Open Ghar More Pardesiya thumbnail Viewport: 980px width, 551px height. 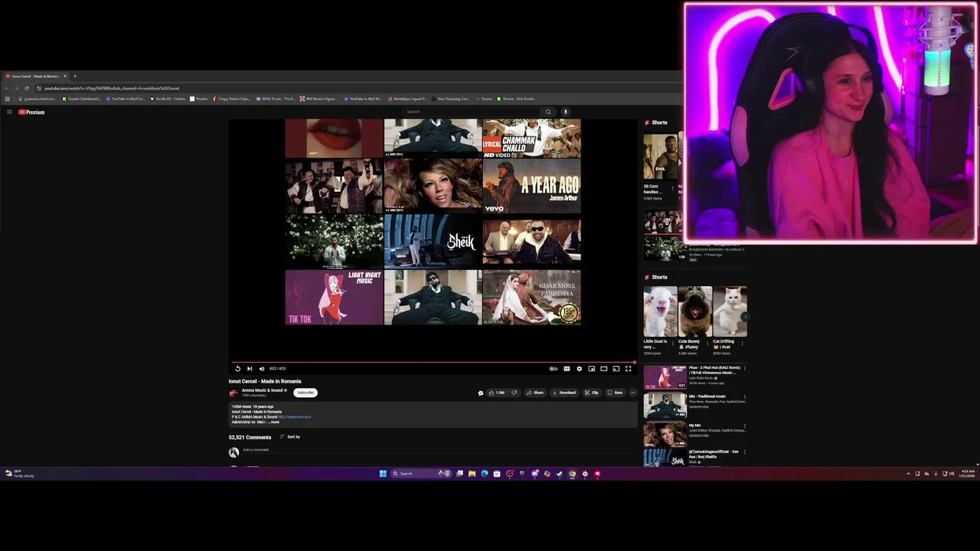point(531,297)
